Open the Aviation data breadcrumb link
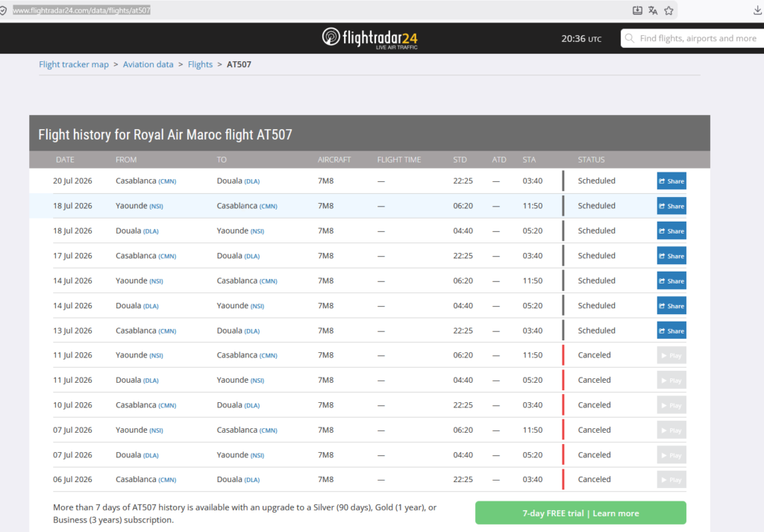 point(148,64)
